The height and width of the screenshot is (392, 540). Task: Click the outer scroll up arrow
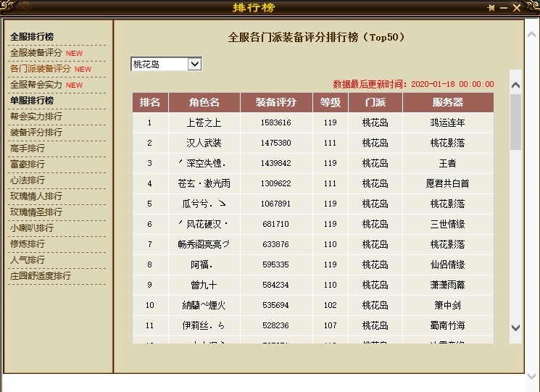pos(532,34)
